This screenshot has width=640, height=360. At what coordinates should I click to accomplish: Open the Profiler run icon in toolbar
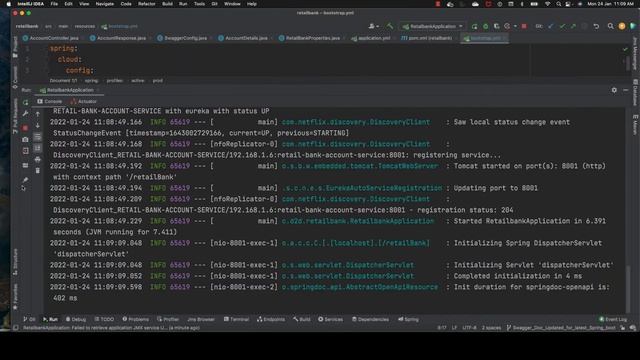[x=507, y=26]
